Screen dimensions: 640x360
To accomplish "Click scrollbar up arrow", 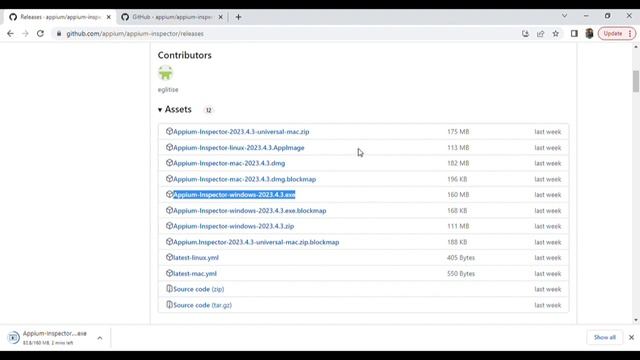I will [x=636, y=47].
